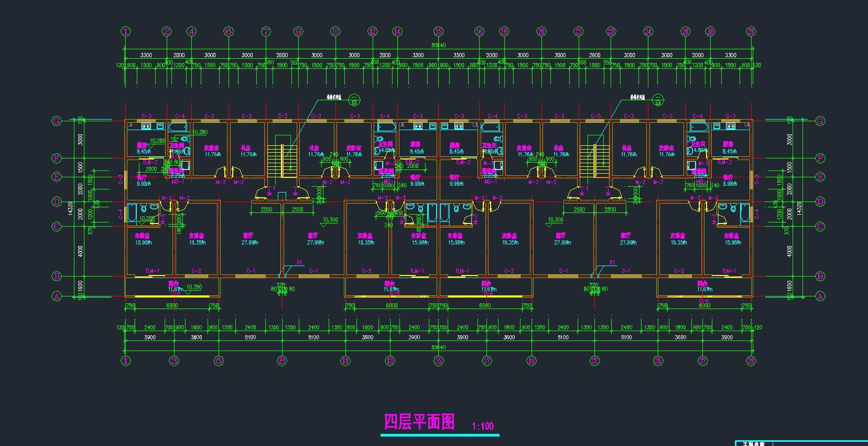This screenshot has height=446, width=868.
Task: Select axis bubble 7 in top row
Action: pyautogui.click(x=266, y=31)
